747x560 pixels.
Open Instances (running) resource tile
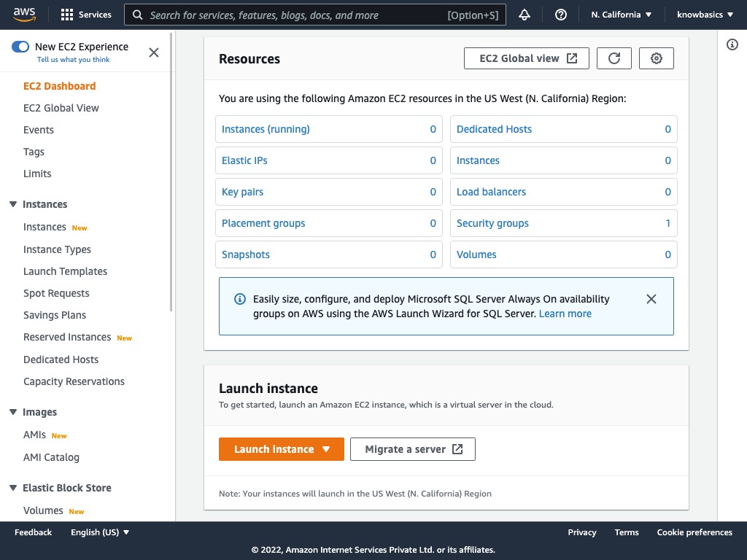coord(329,129)
